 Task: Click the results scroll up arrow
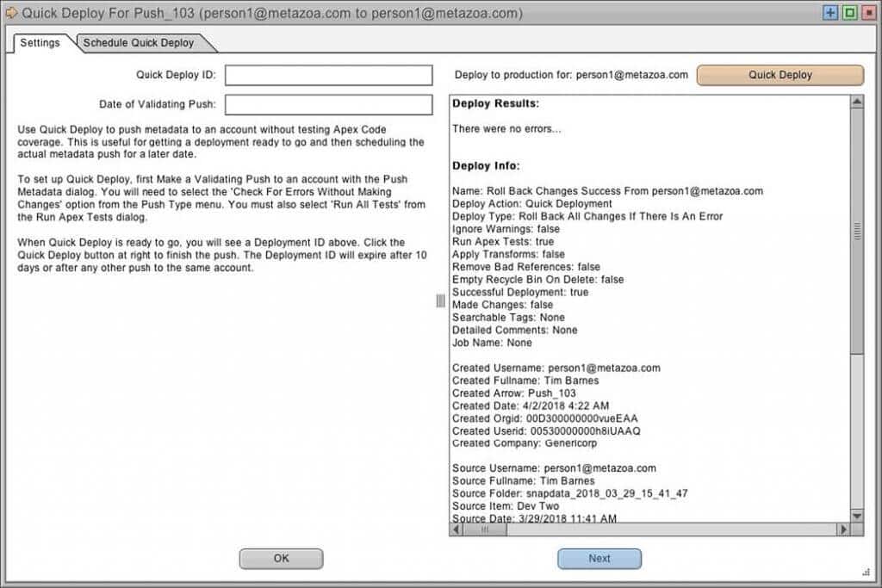pos(857,102)
